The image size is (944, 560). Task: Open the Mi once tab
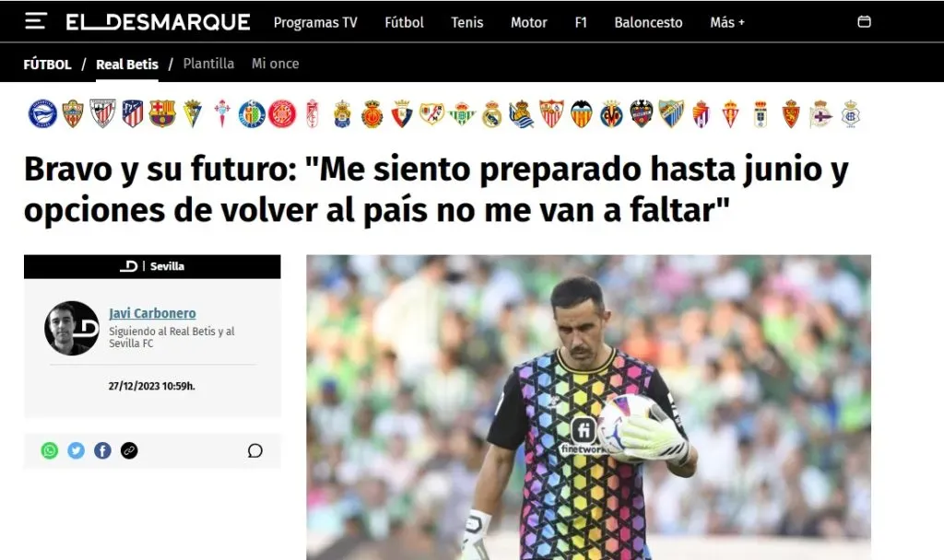[x=275, y=64]
